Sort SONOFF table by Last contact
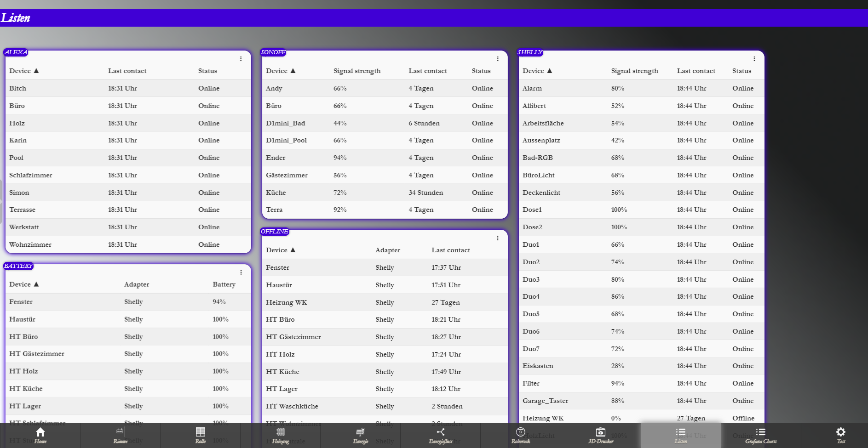Viewport: 868px width, 448px height. tap(428, 71)
